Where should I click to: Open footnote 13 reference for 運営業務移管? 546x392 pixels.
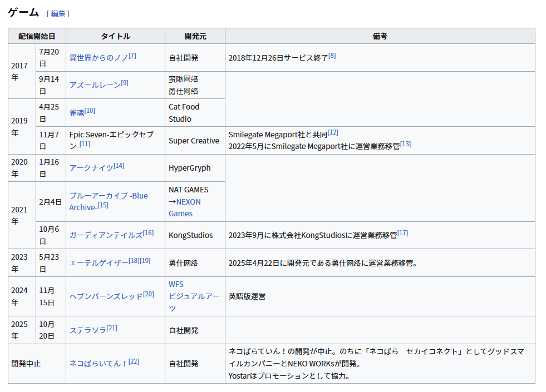[405, 144]
